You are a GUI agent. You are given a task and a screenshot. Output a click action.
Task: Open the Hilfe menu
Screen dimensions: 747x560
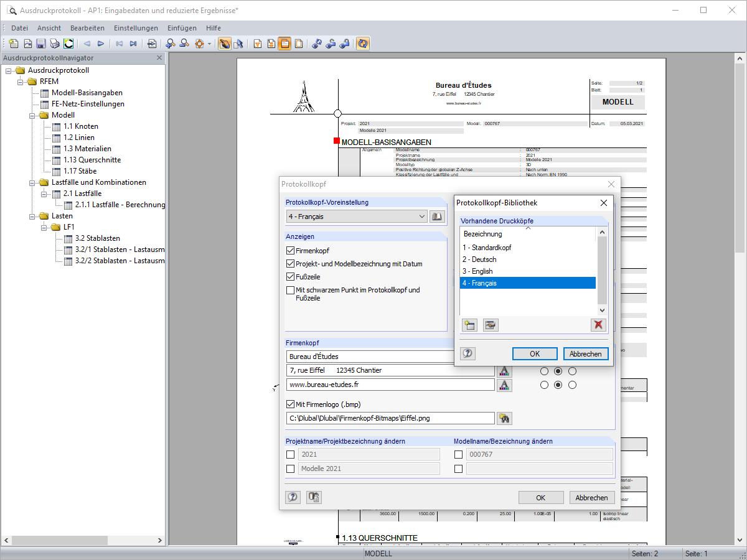[x=214, y=28]
